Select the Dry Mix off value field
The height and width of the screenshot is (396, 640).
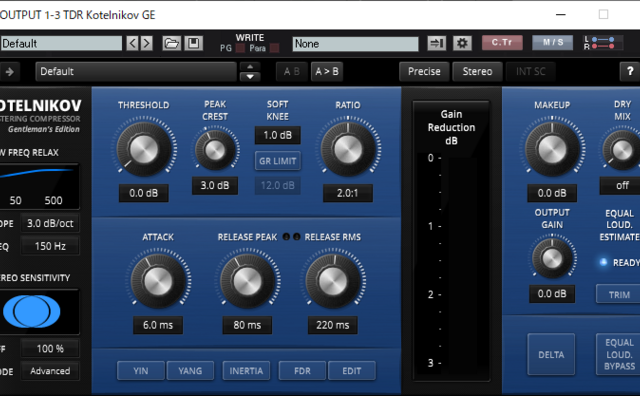point(621,186)
